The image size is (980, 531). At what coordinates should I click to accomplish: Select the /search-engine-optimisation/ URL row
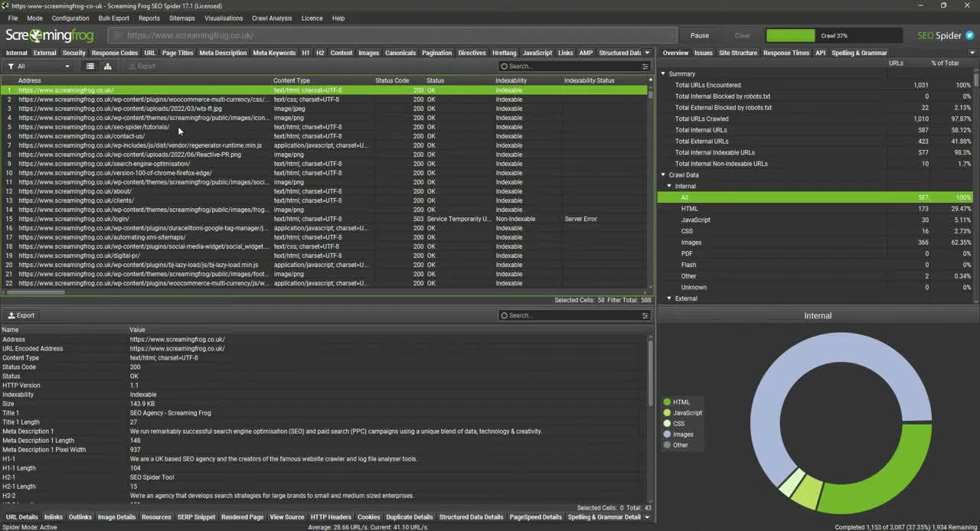[x=325, y=164]
